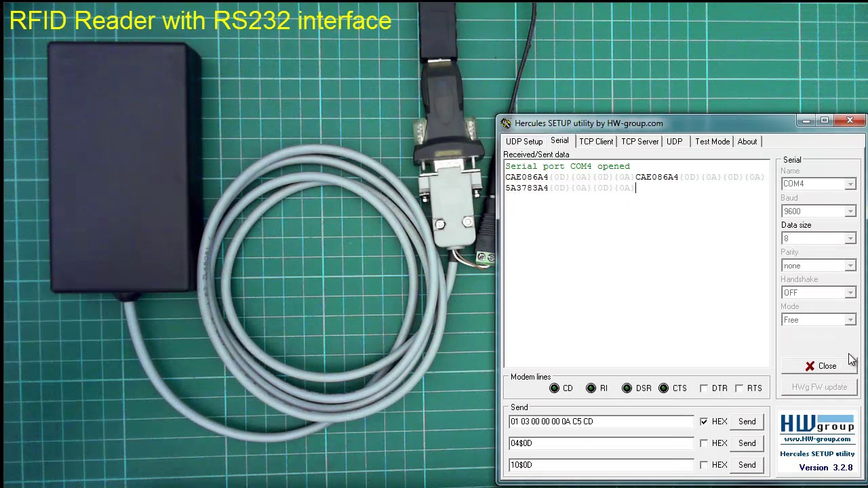The height and width of the screenshot is (488, 868).
Task: Toggle the RTS modem line checkbox
Action: 739,388
